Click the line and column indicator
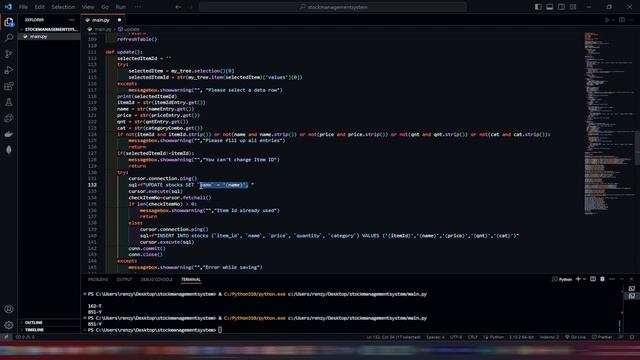This screenshot has width=640, height=360. (393, 337)
